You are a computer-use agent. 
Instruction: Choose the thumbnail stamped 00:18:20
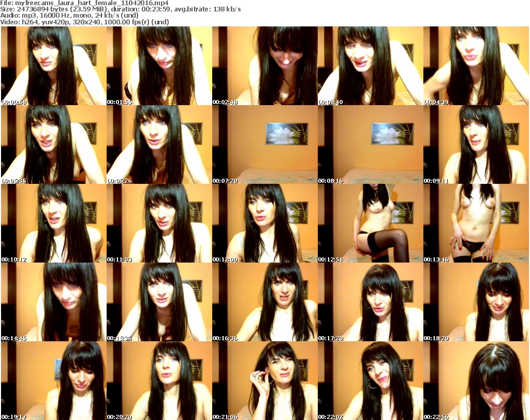pos(476,302)
